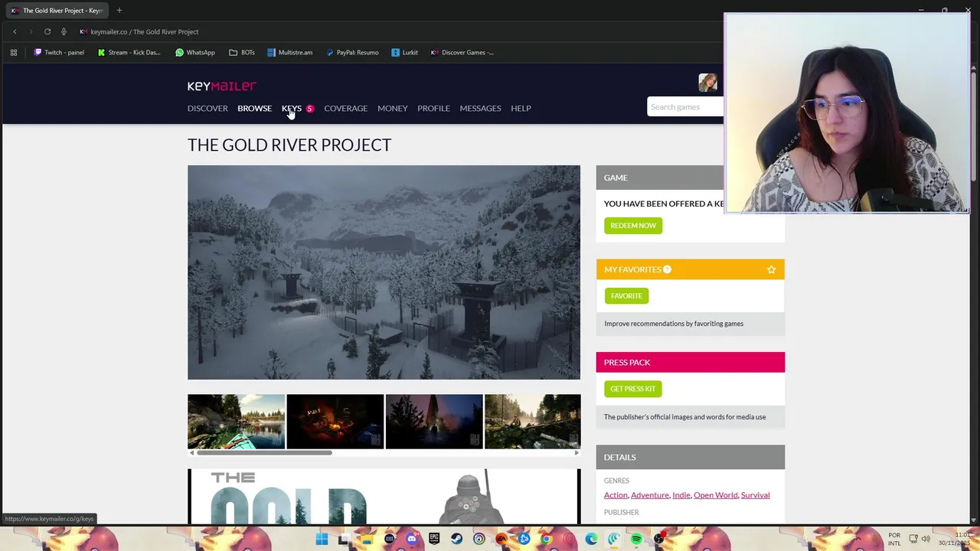
Task: Open Google Chrome from the taskbar
Action: (x=546, y=540)
